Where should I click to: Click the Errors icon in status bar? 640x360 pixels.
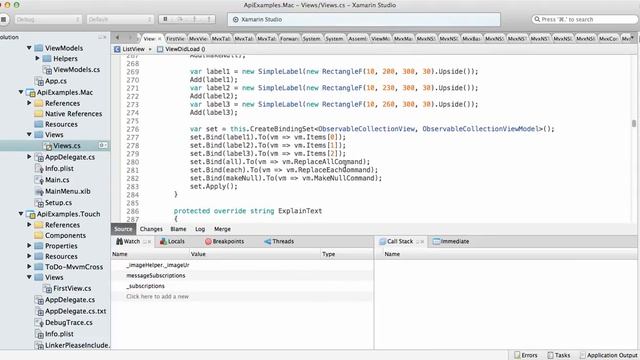[x=517, y=355]
